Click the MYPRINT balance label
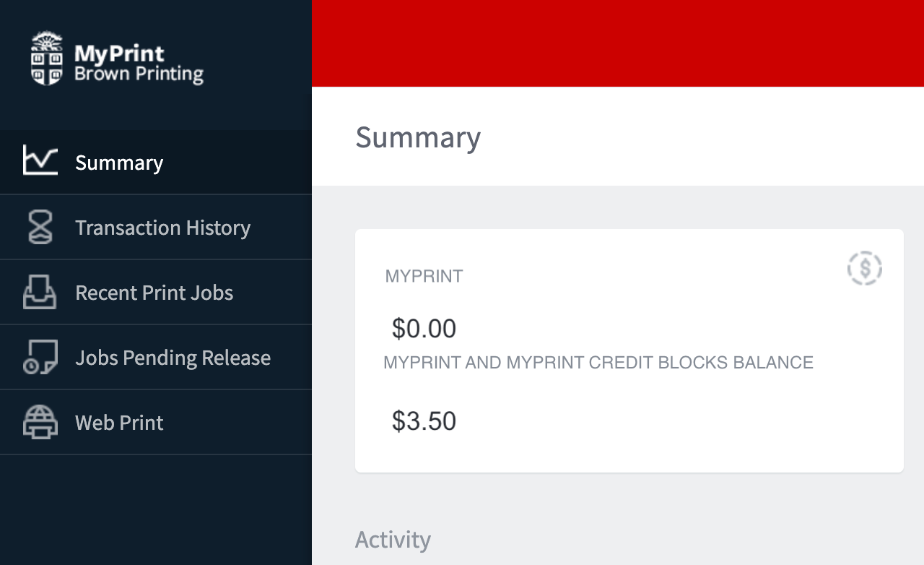The width and height of the screenshot is (924, 565). pyautogui.click(x=424, y=276)
